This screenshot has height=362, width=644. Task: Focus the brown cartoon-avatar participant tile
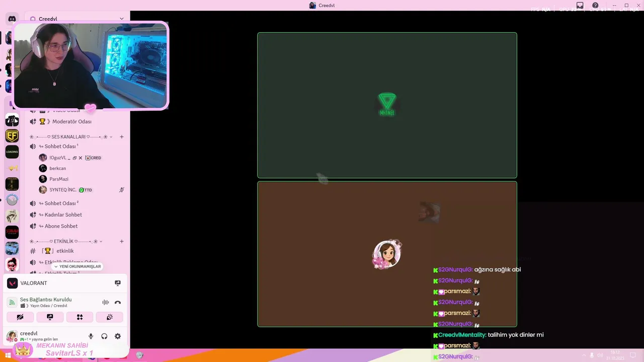[x=387, y=254]
